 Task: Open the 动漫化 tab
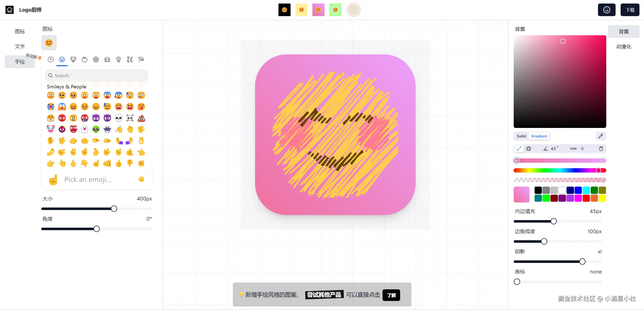coord(624,46)
